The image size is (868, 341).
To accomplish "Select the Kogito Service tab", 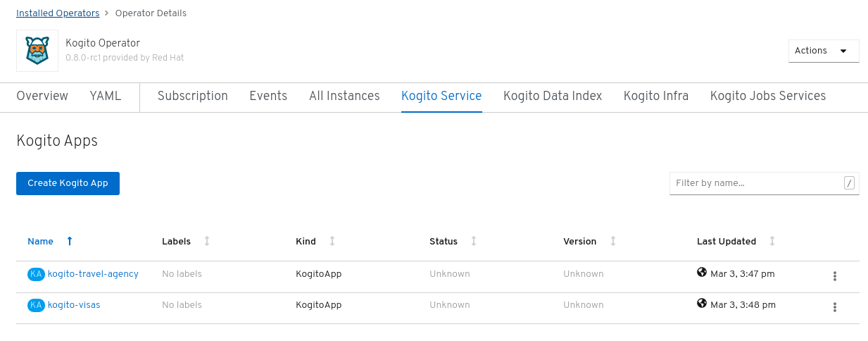I will pos(441,96).
